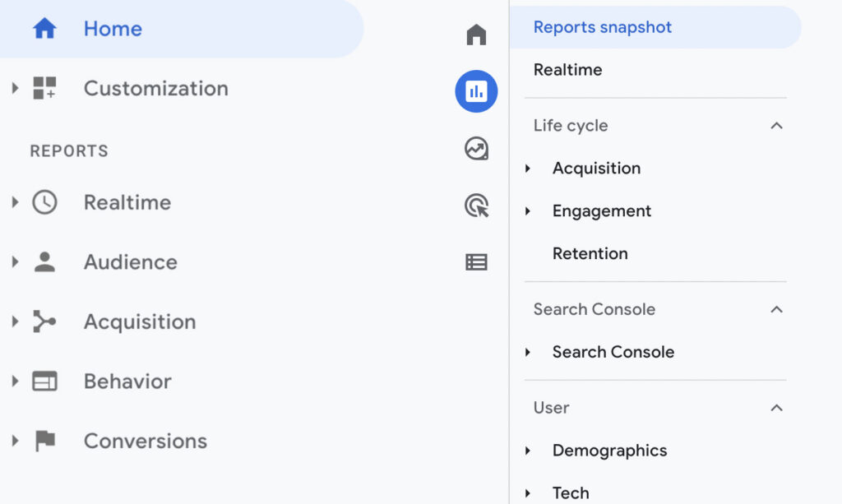Click the Audience person icon
This screenshot has width=842, height=504.
[x=44, y=262]
